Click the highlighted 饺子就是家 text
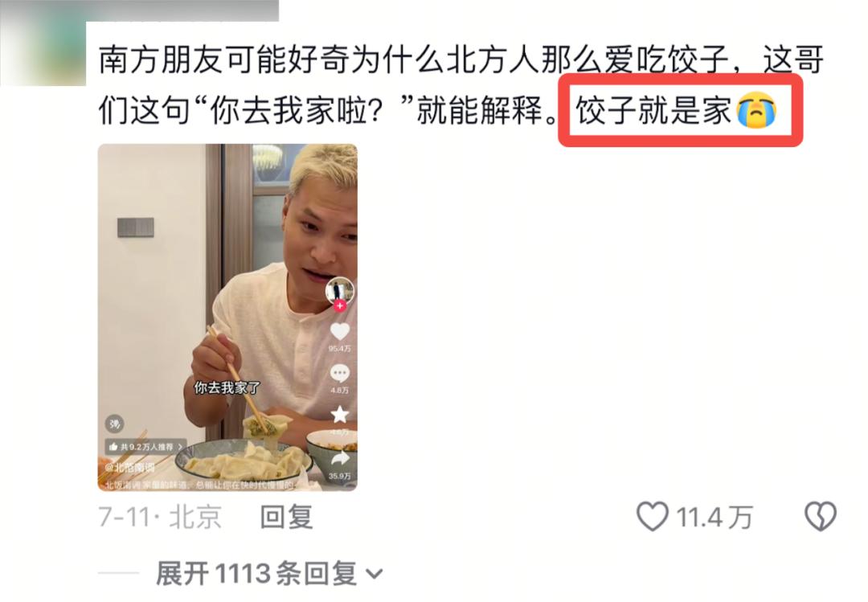Image resolution: width=868 pixels, height=602 pixels. click(653, 110)
